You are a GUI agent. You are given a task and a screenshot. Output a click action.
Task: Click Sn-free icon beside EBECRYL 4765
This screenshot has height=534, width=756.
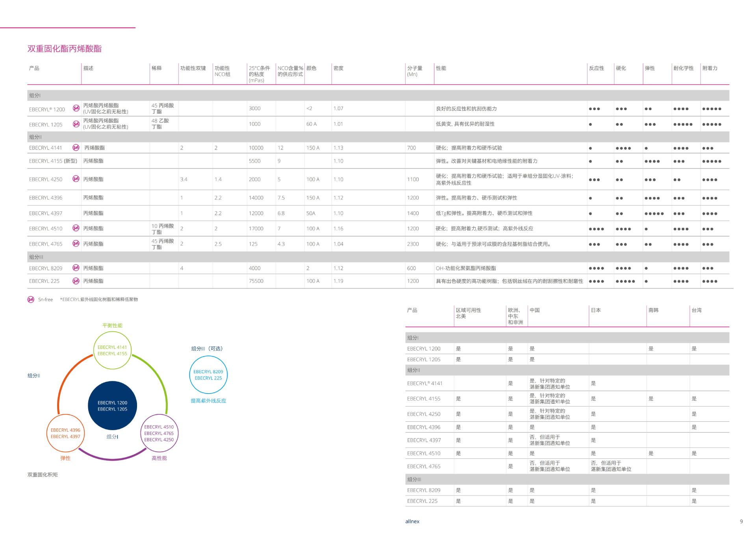[x=76, y=244]
